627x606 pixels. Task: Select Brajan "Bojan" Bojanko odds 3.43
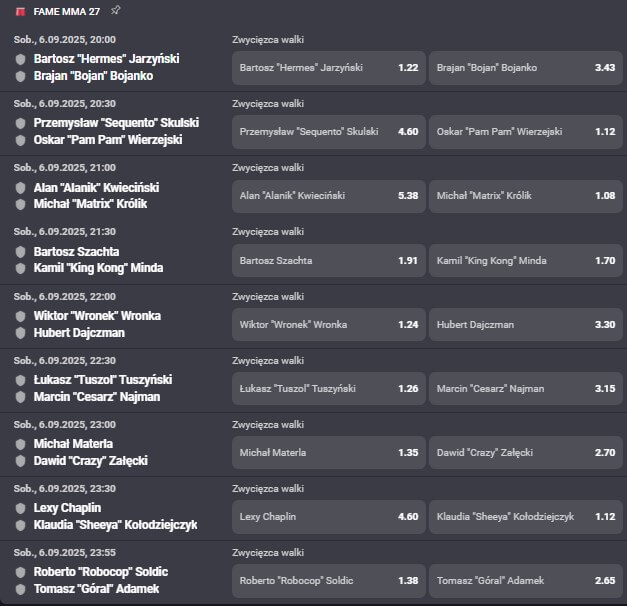click(525, 68)
